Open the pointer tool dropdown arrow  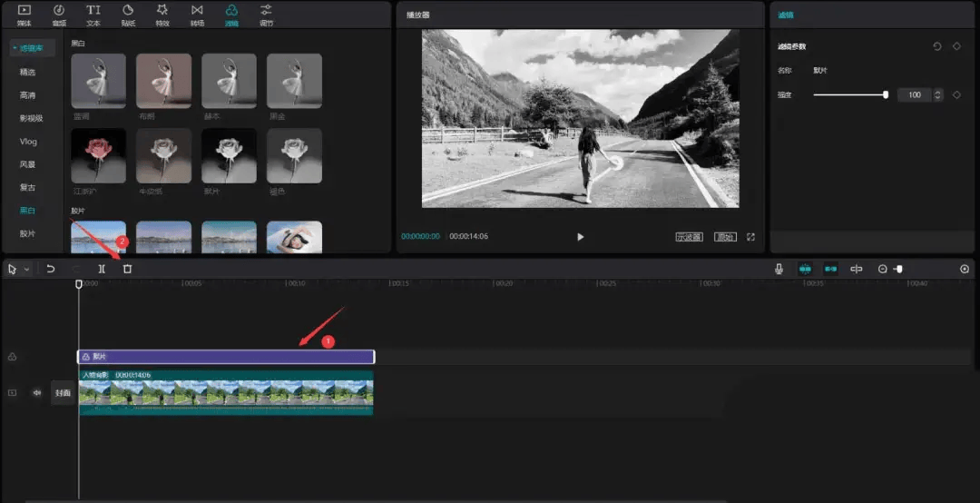26,269
